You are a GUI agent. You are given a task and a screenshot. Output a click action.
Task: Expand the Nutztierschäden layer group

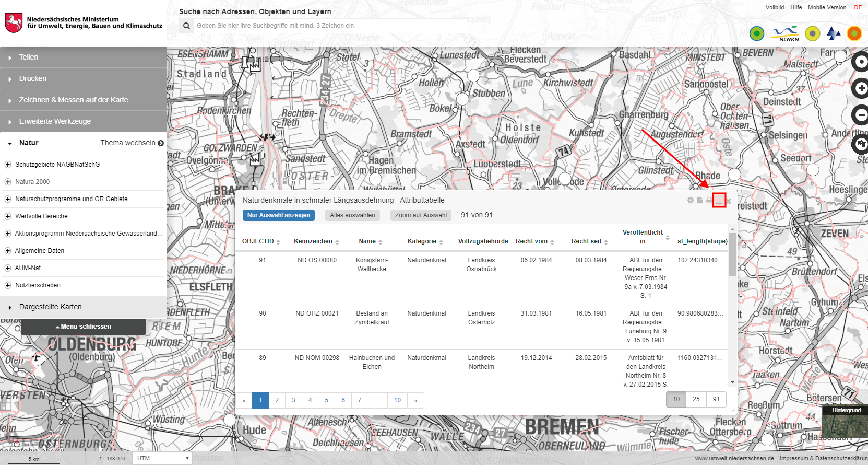coord(8,285)
